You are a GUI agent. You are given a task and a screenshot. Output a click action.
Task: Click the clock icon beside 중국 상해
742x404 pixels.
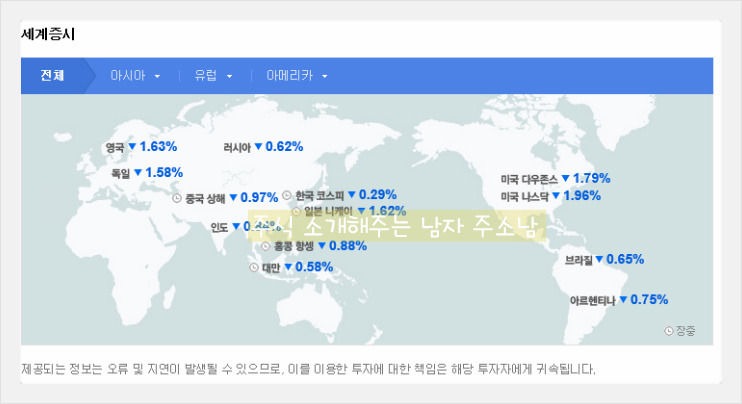click(178, 198)
